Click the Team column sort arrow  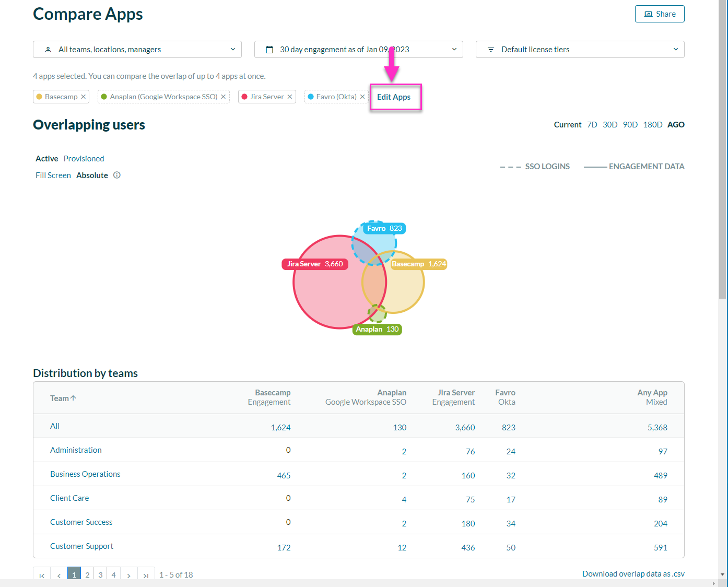point(74,398)
